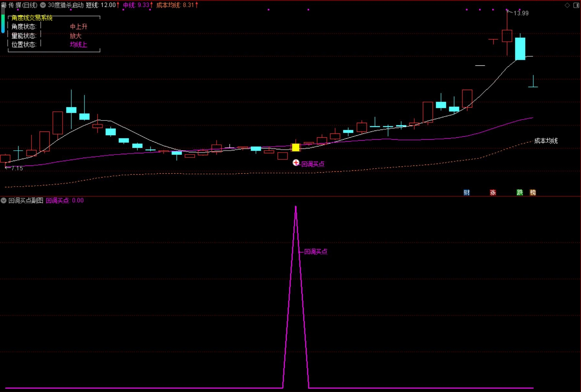Click the 角度线交易系统 panel heading
This screenshot has height=392, width=581.
32,18
